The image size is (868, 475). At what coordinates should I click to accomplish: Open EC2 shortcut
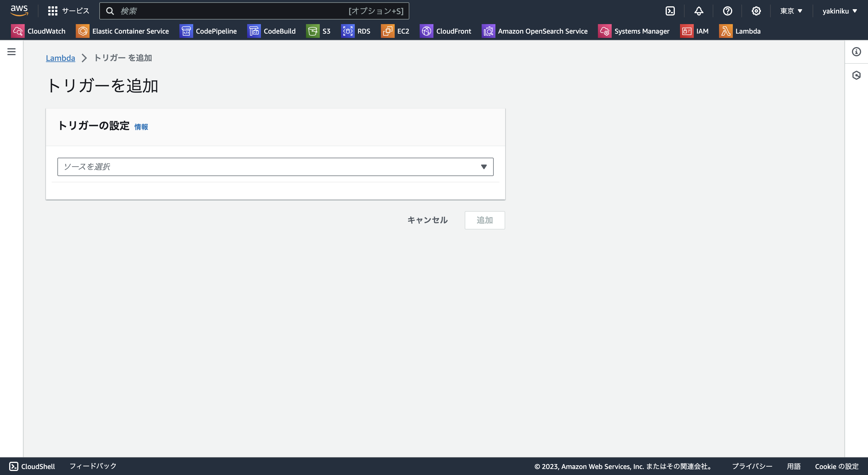(395, 31)
